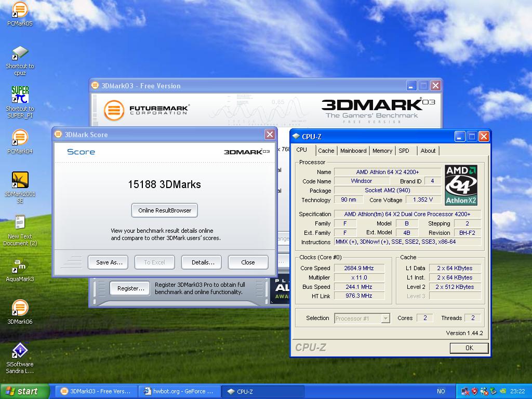Select the SPD tab

(404, 151)
